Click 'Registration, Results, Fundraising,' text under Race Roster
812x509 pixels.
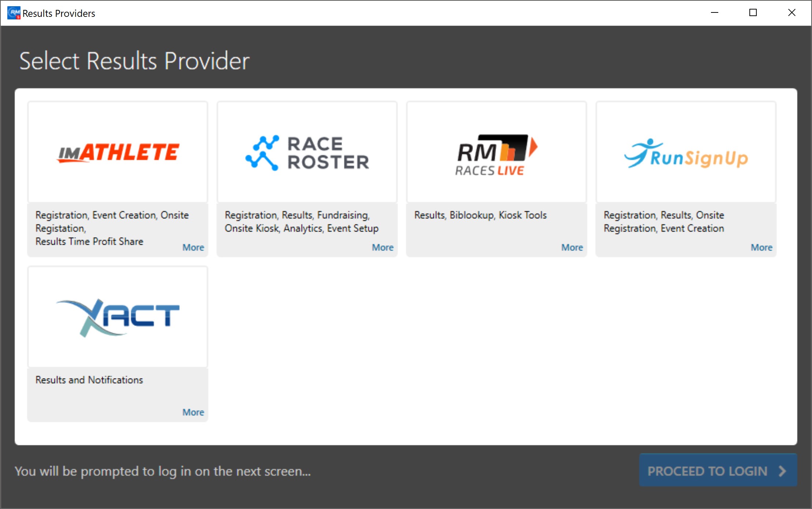click(297, 215)
